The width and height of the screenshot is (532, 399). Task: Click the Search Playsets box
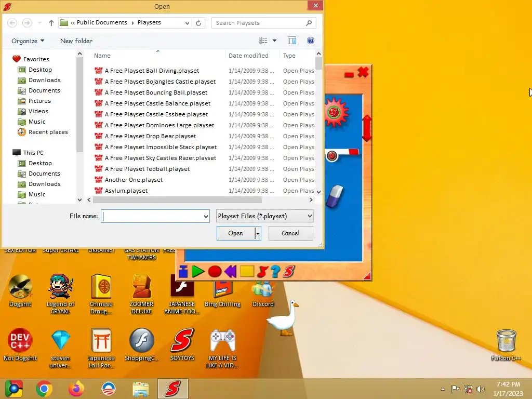(x=260, y=23)
